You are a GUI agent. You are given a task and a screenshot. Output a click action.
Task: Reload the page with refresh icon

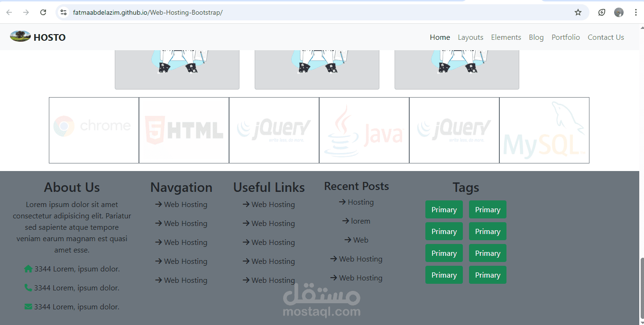click(43, 12)
